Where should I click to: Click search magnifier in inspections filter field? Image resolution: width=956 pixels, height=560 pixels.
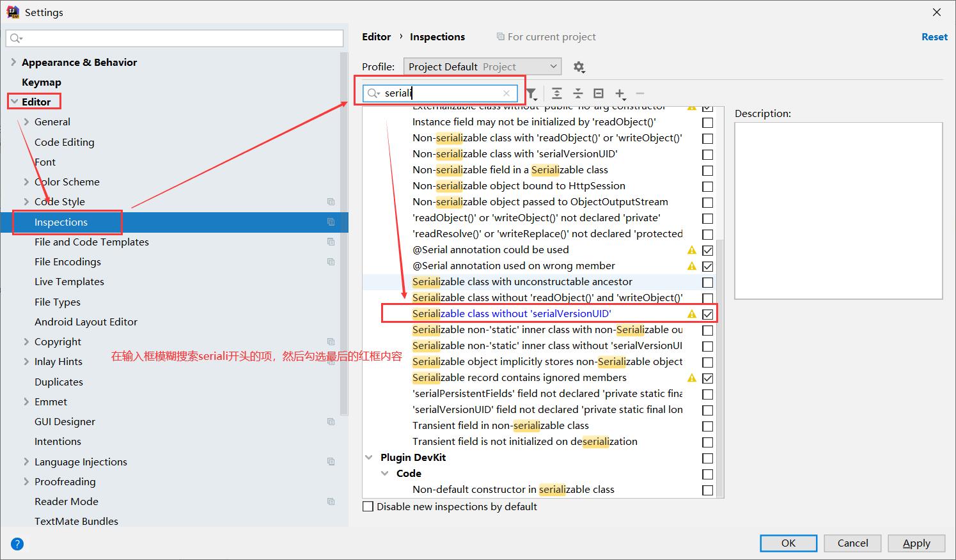pyautogui.click(x=373, y=93)
